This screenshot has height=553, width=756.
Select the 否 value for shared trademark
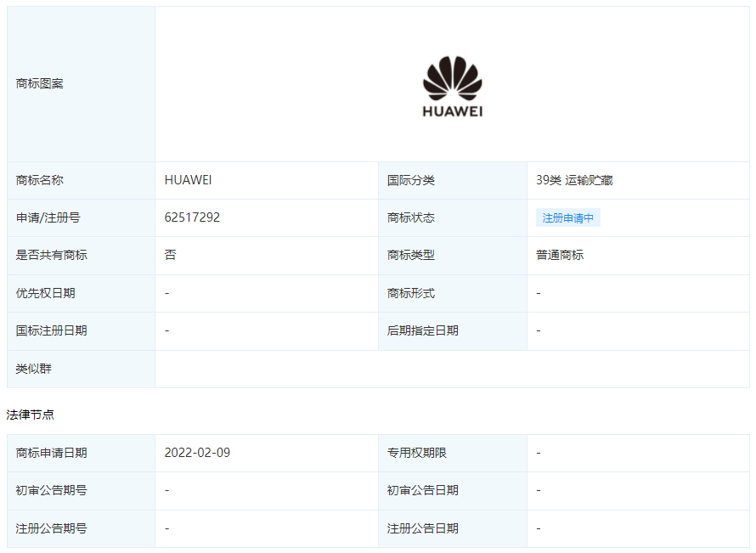point(170,255)
